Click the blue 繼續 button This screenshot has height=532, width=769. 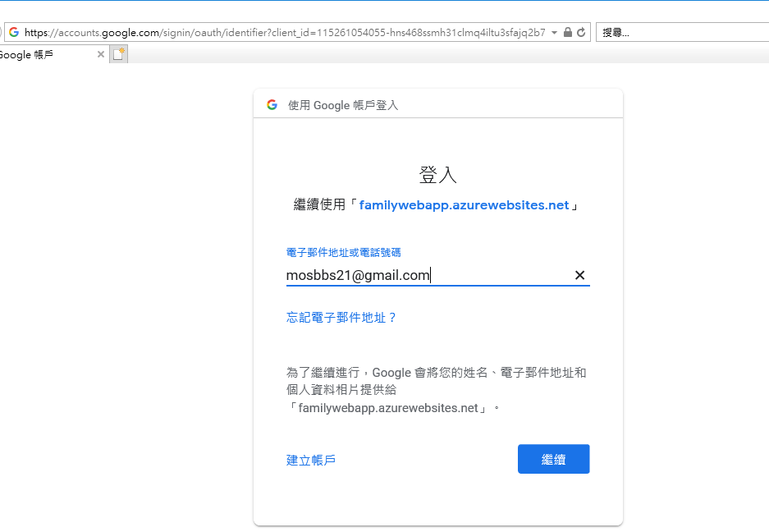coord(554,459)
